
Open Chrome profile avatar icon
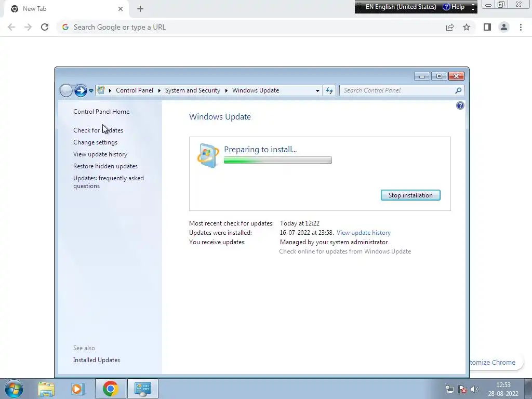pyautogui.click(x=504, y=27)
